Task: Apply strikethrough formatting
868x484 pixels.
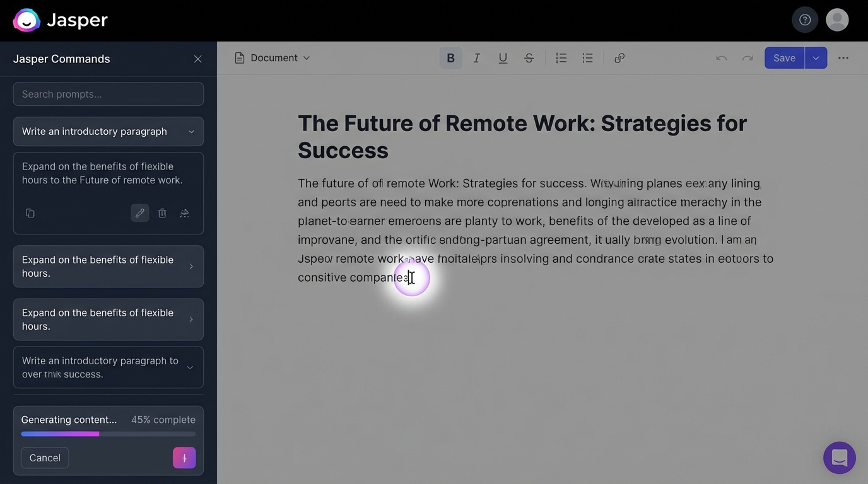Action: pyautogui.click(x=529, y=58)
